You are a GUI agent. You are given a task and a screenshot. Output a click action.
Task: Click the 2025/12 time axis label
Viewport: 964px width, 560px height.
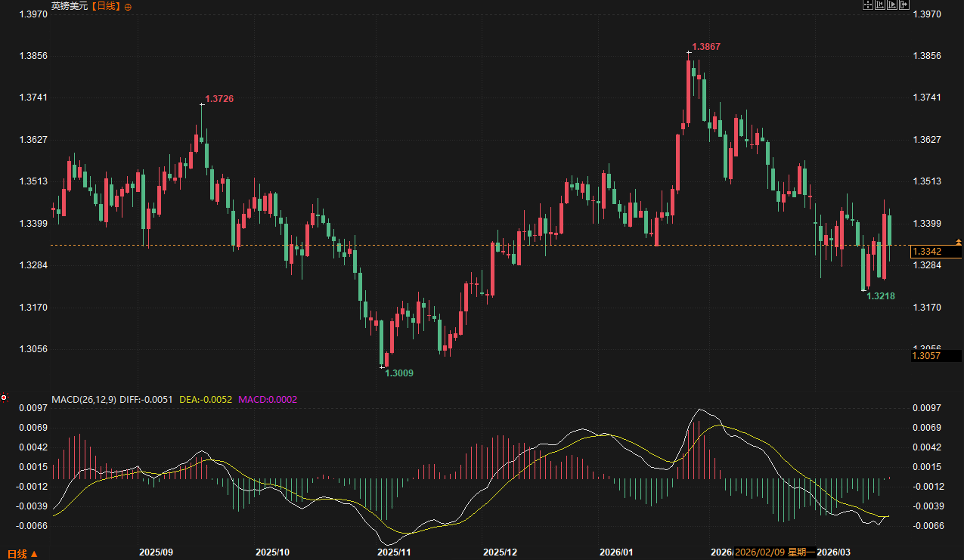click(500, 552)
